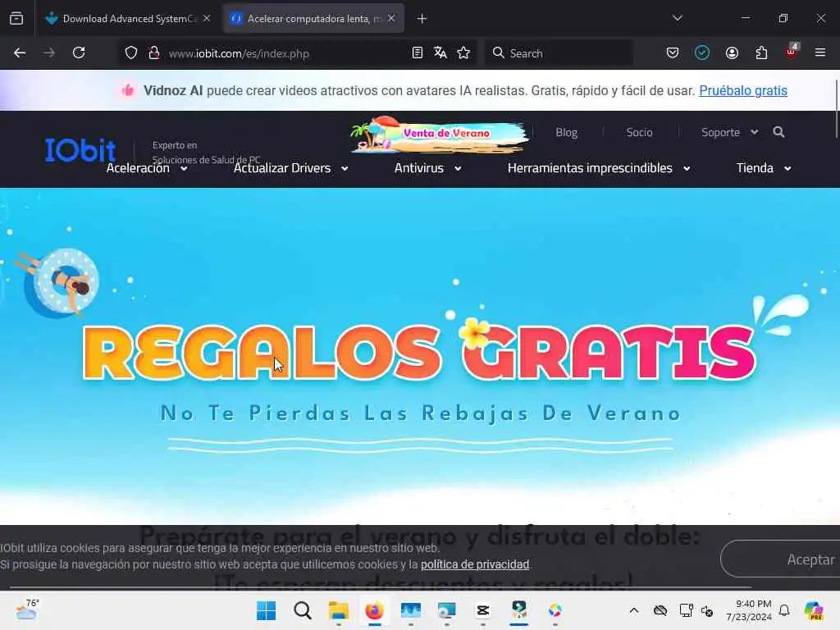Show site security padlock info

coord(154,53)
